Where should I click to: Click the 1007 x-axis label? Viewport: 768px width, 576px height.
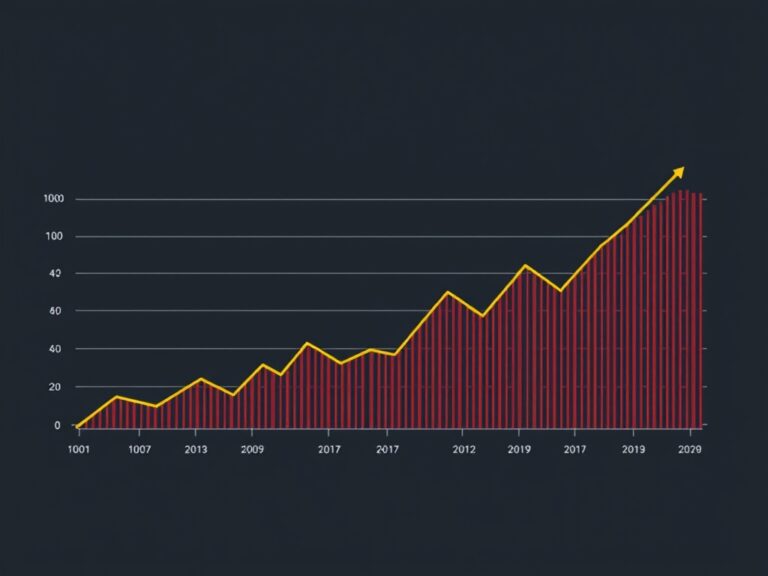tap(139, 450)
